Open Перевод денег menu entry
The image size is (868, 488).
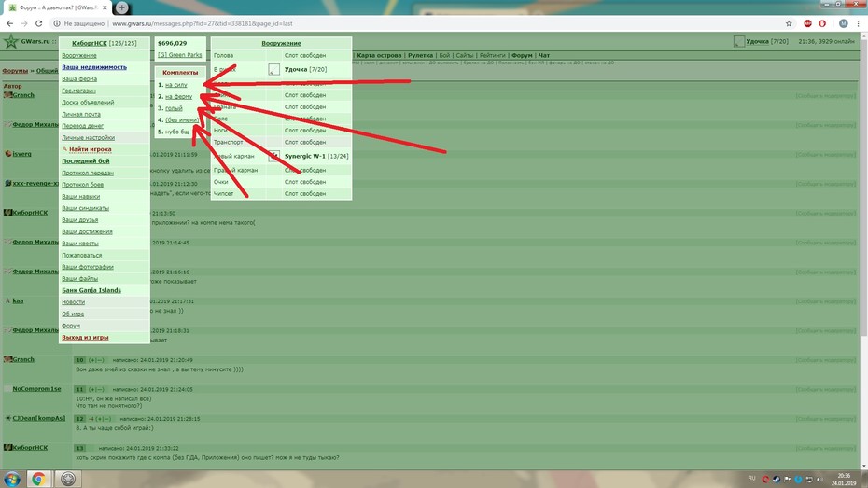click(82, 126)
